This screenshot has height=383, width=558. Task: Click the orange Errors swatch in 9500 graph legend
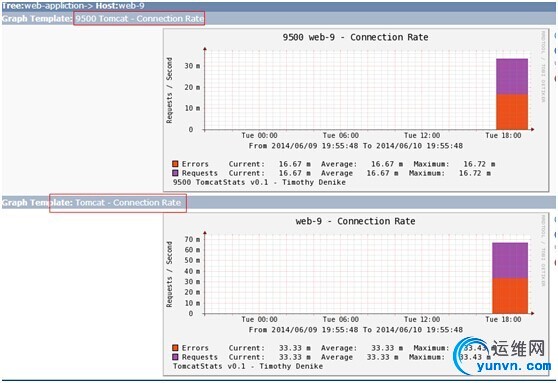point(175,164)
